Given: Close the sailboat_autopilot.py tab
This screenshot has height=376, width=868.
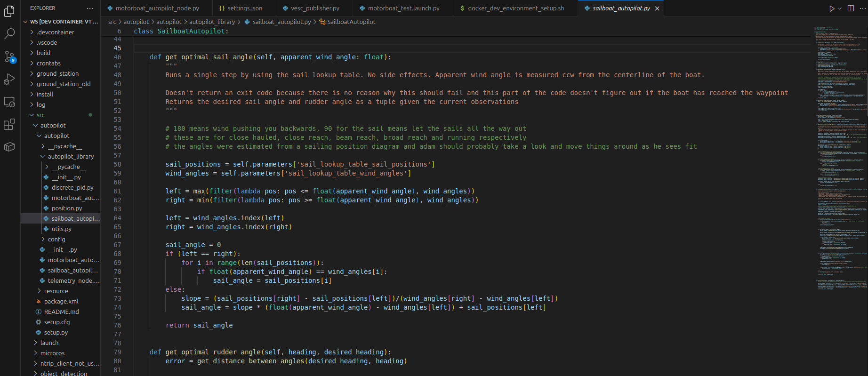Looking at the screenshot, I should (657, 8).
